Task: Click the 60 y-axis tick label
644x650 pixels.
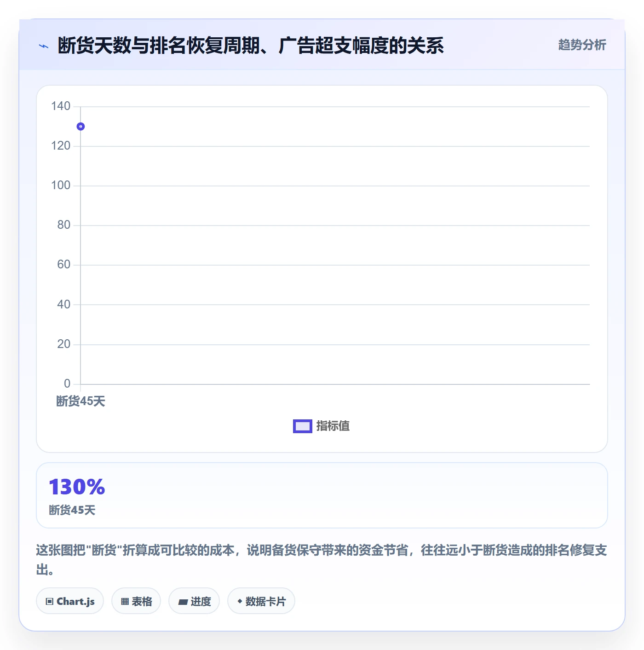Action: pos(64,265)
